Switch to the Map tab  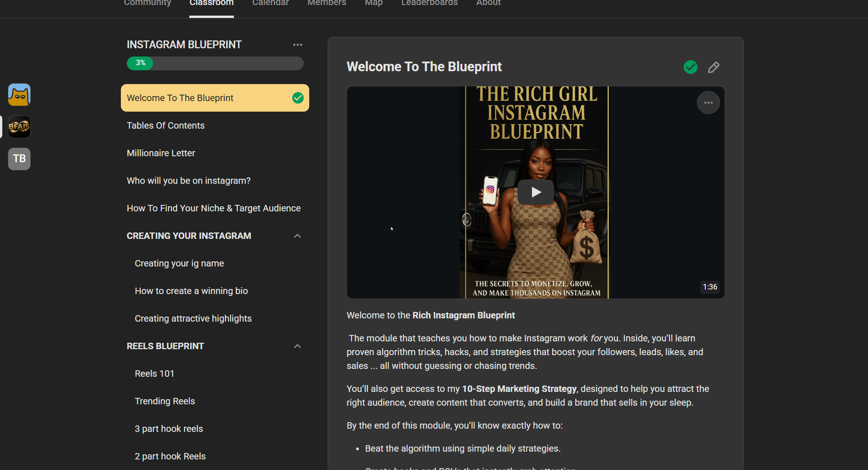pyautogui.click(x=374, y=3)
